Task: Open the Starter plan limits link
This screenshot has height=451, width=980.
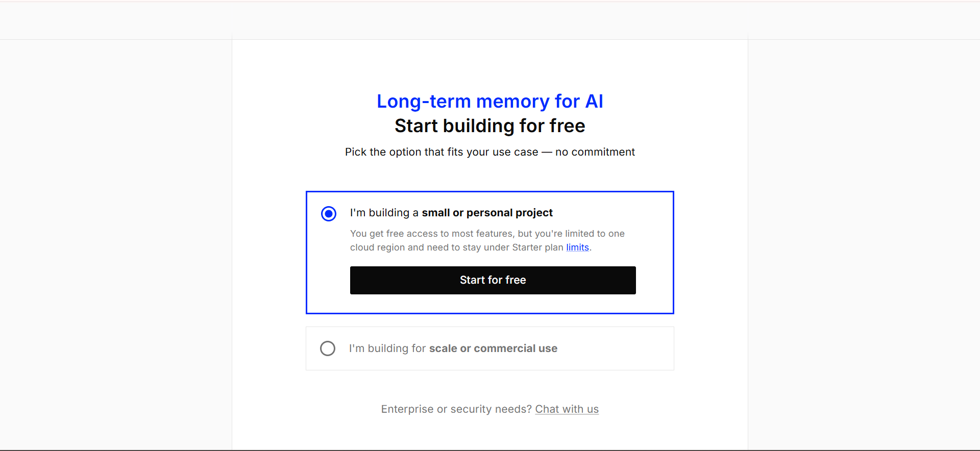Action: (x=577, y=247)
